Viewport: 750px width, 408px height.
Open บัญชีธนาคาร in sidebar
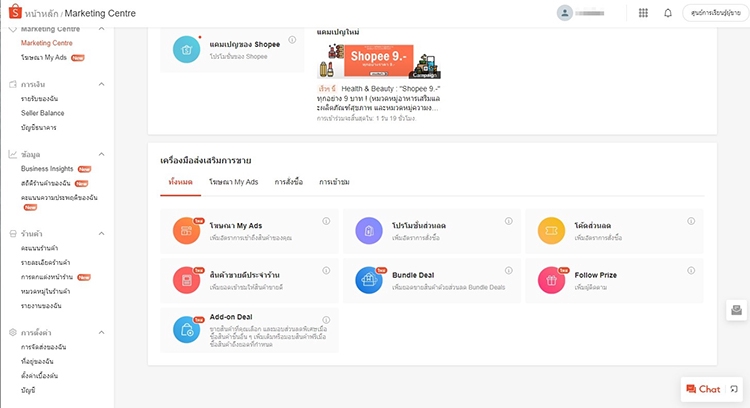39,128
